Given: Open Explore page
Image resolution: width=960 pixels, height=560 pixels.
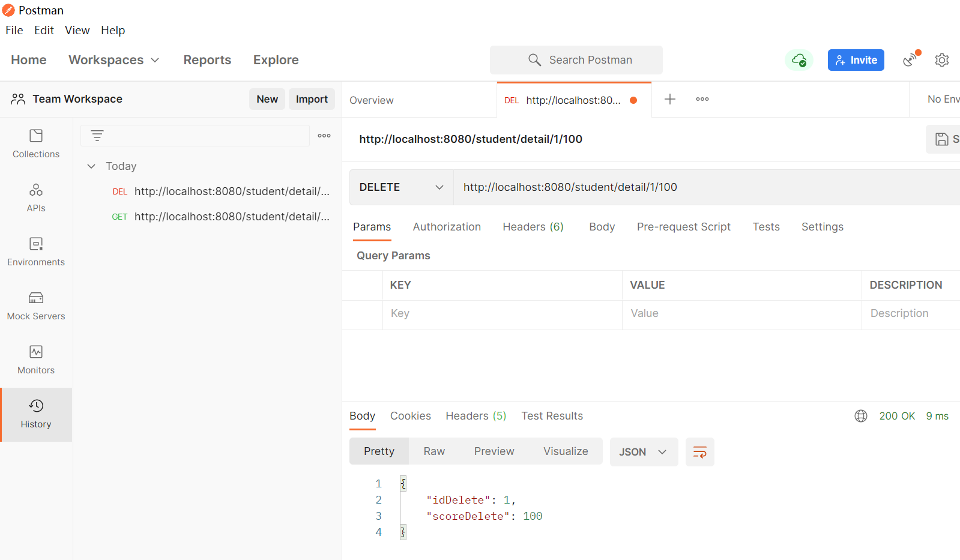Looking at the screenshot, I should tap(276, 60).
